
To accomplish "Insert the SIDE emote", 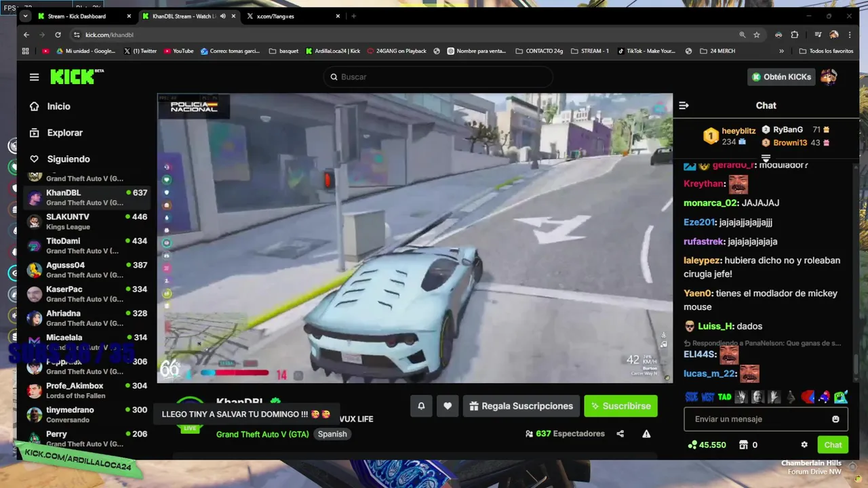I will 692,397.
